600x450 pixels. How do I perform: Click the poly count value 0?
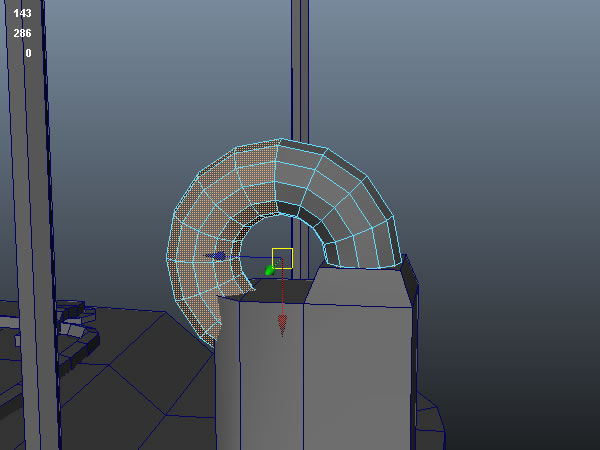point(28,53)
